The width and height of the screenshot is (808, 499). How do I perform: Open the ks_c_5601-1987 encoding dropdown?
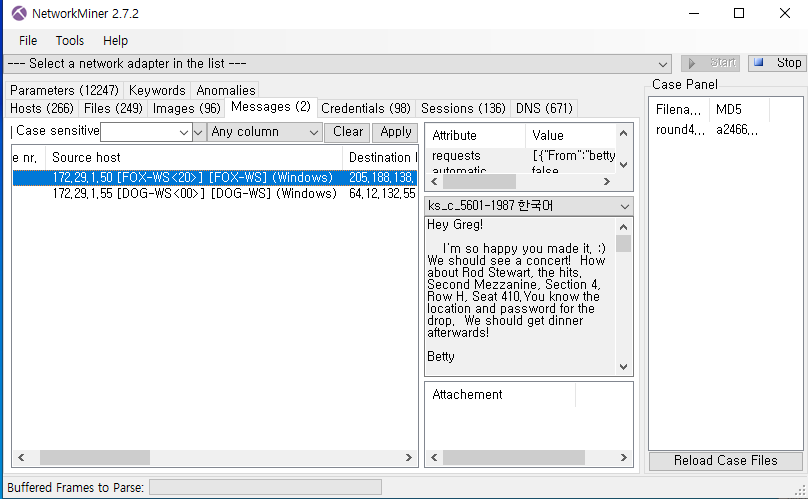(529, 206)
